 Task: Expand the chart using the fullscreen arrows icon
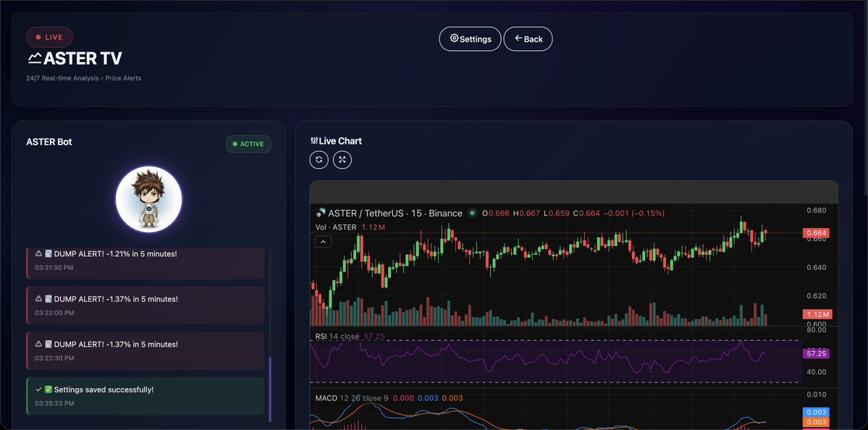click(x=342, y=159)
